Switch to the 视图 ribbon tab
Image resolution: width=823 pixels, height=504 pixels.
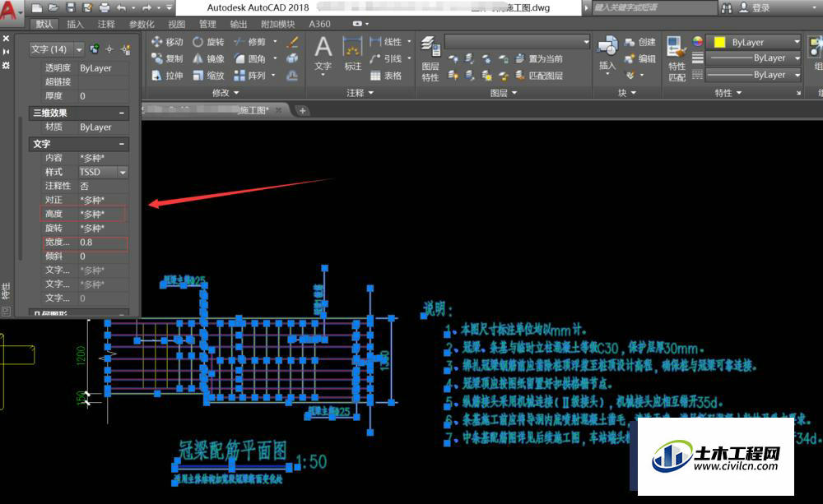tap(176, 24)
